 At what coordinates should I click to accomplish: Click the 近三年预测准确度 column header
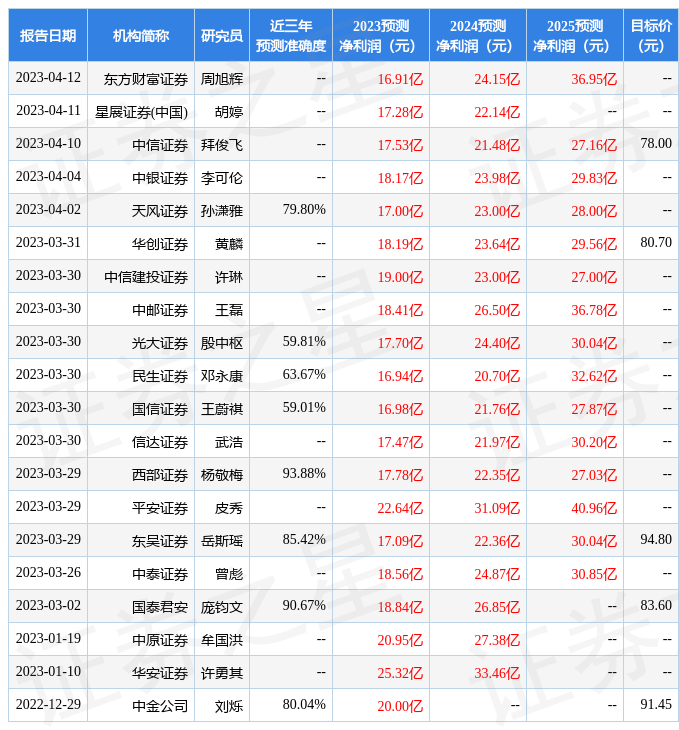coord(291,35)
